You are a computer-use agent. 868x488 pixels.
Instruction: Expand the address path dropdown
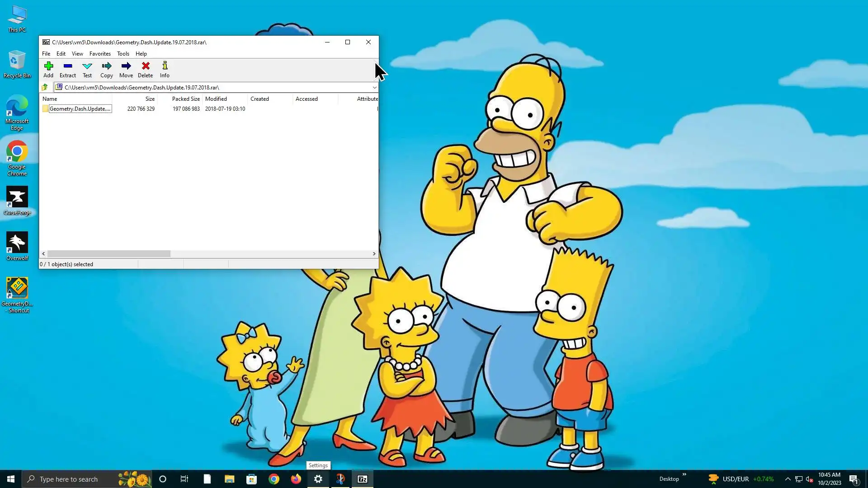(x=374, y=88)
